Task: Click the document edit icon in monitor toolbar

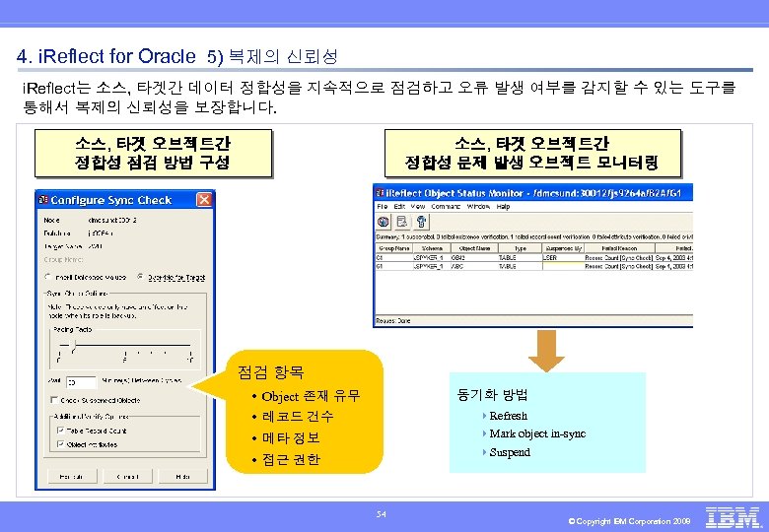Action: [402, 222]
